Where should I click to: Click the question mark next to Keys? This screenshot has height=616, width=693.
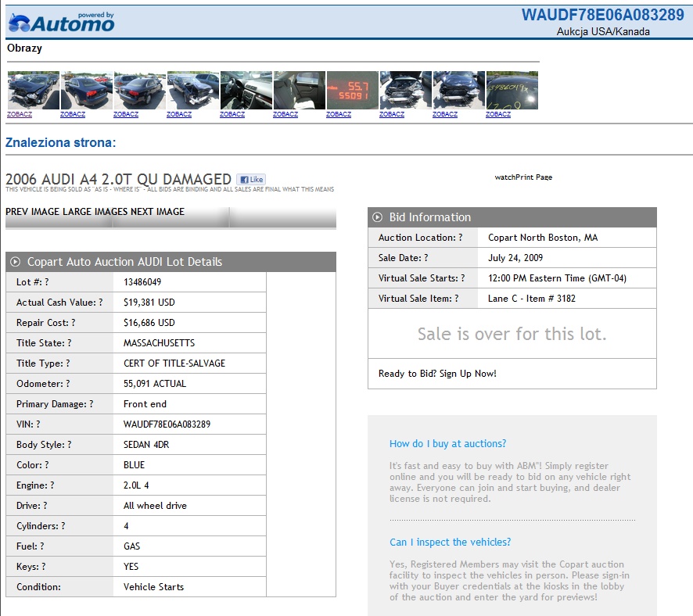pyautogui.click(x=43, y=567)
